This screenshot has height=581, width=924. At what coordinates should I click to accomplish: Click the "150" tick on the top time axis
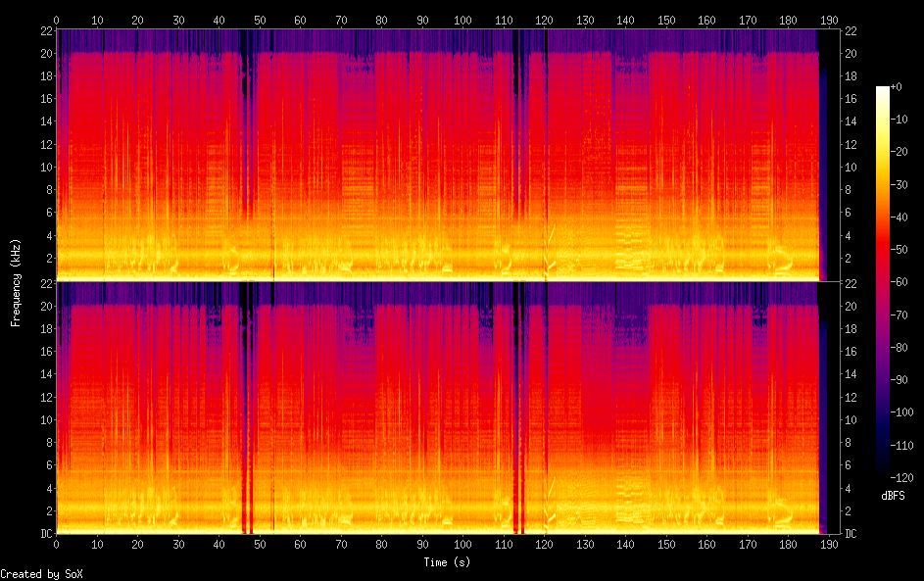pyautogui.click(x=666, y=20)
